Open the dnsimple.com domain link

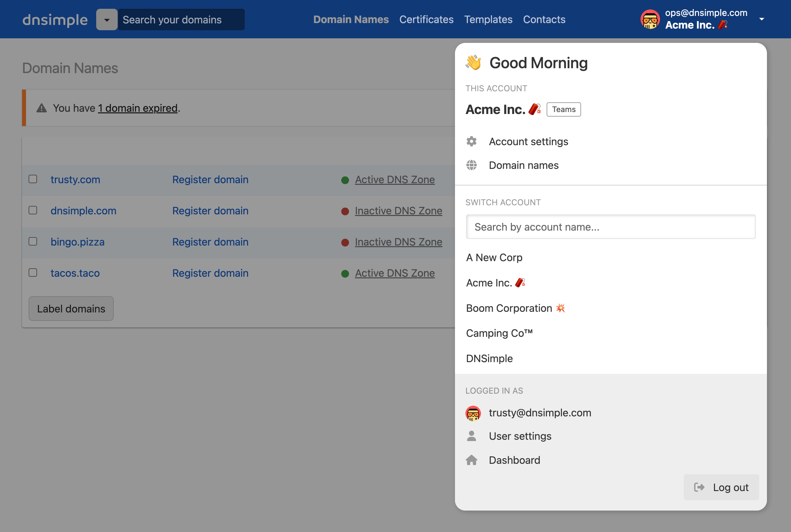83,211
